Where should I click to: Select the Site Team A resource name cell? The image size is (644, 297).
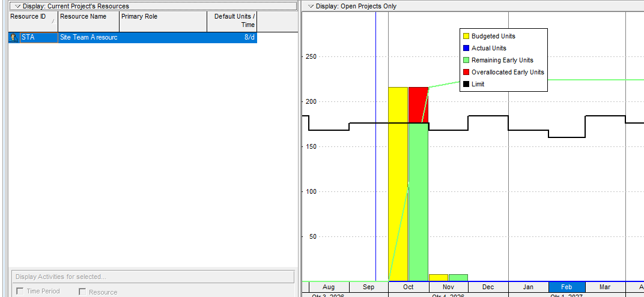tap(89, 38)
